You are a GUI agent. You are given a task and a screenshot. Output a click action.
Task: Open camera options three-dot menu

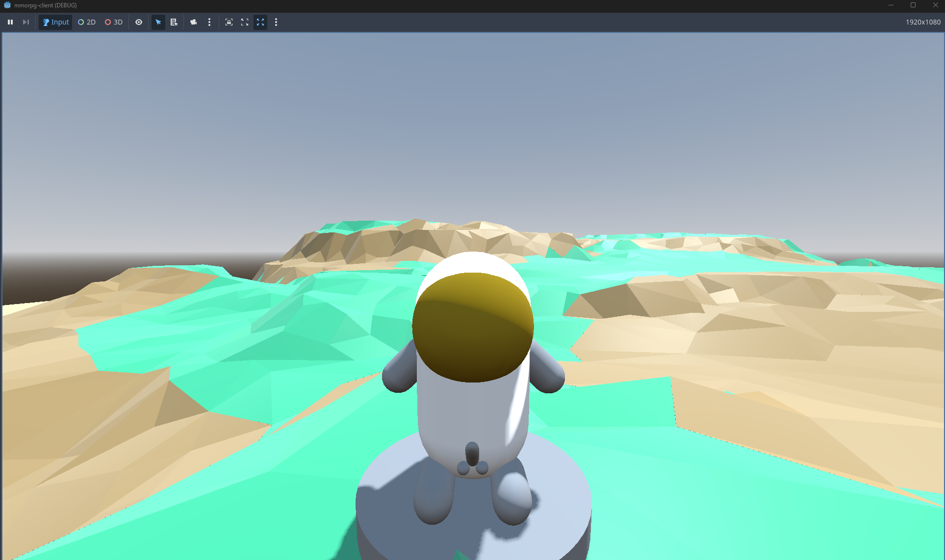(x=209, y=22)
